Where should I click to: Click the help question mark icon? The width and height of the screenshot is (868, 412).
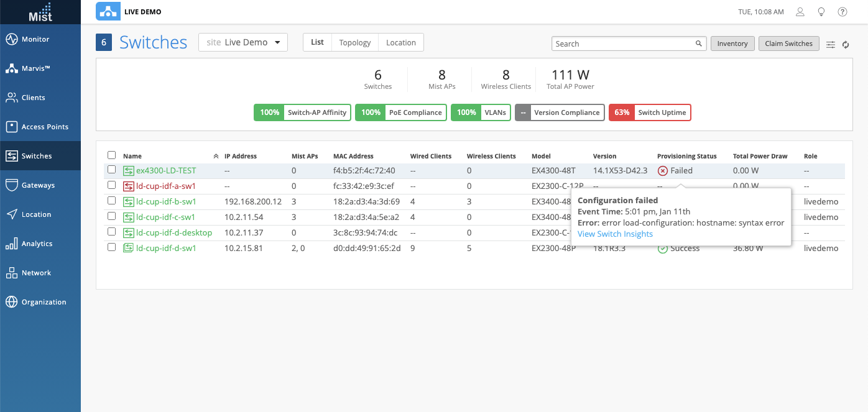843,12
